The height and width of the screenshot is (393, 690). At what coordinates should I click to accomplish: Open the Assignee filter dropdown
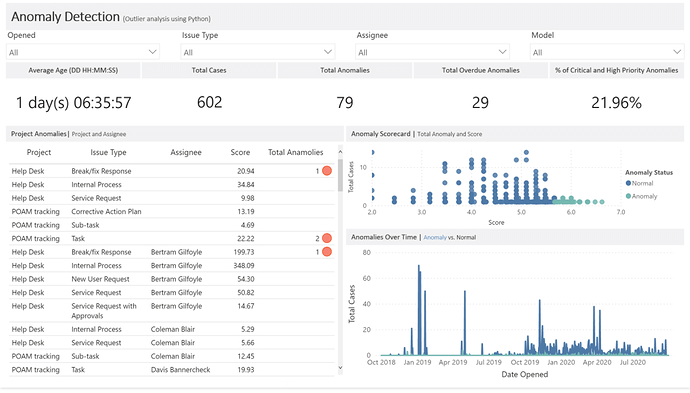point(433,52)
